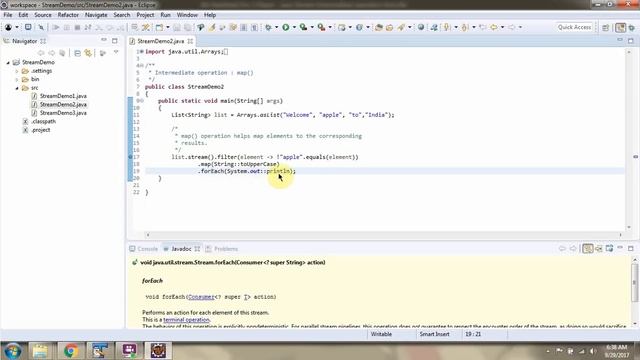The image size is (640, 360).
Task: Open the Help menu
Action: point(210,15)
